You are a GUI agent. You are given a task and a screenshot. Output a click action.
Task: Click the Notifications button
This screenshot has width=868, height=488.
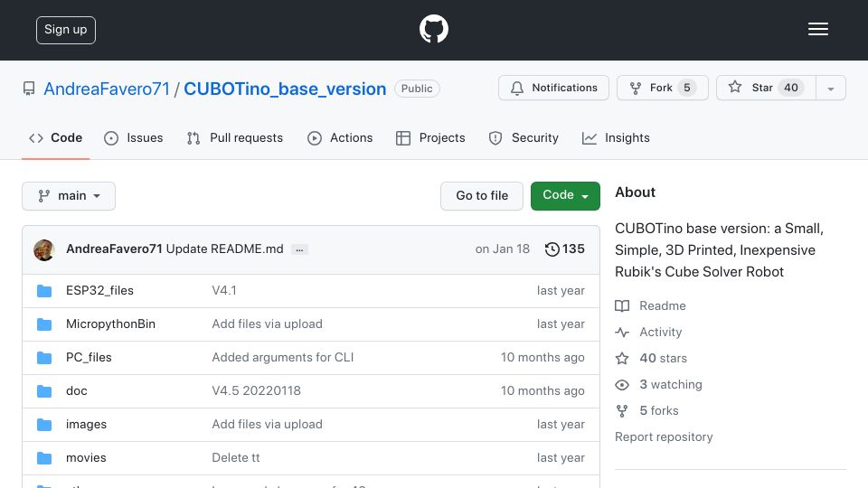click(553, 88)
